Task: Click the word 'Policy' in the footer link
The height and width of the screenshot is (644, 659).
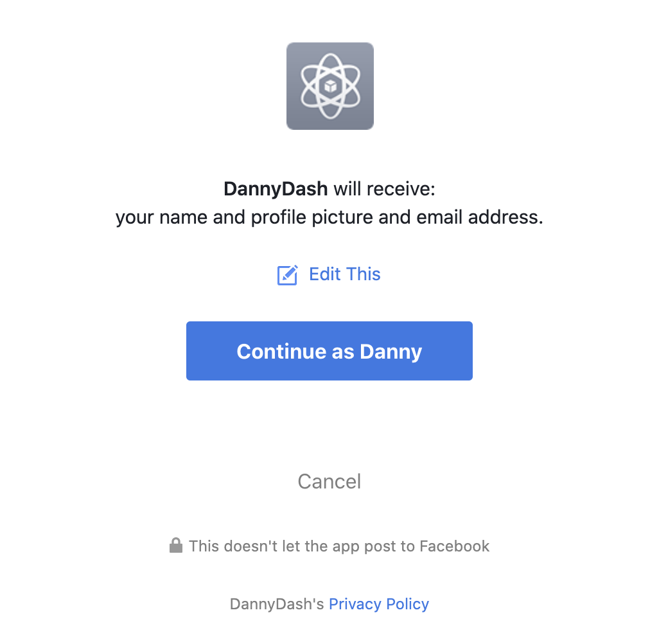Action: click(407, 604)
